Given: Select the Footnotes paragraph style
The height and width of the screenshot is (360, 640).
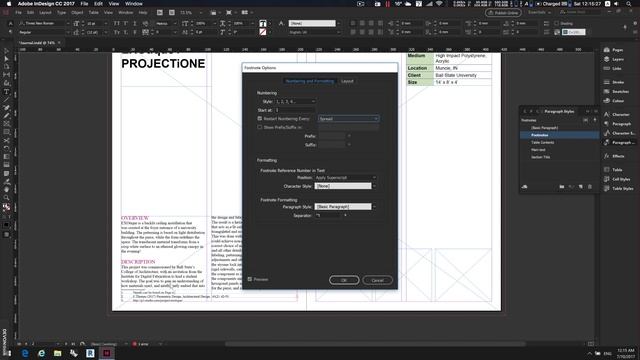Looking at the screenshot, I should pyautogui.click(x=559, y=135).
